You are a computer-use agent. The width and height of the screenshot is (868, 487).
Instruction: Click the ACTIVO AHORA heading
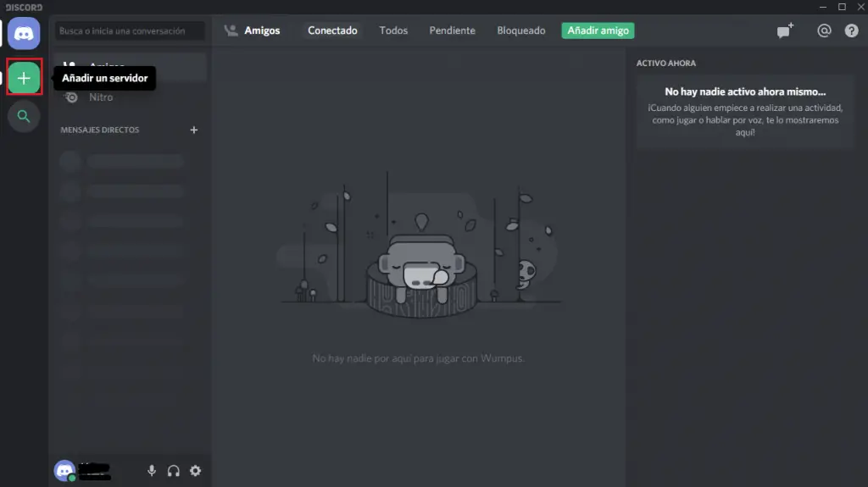666,63
